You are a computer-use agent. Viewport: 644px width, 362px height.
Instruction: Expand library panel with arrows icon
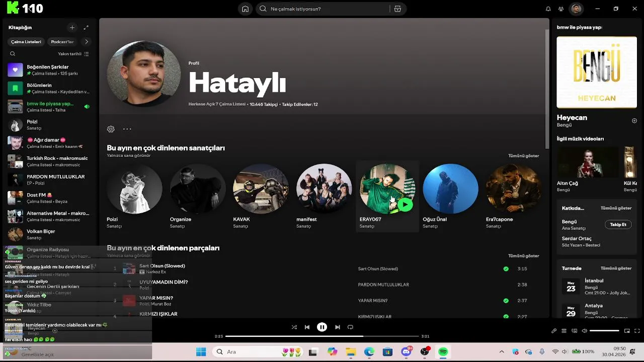pyautogui.click(x=86, y=28)
